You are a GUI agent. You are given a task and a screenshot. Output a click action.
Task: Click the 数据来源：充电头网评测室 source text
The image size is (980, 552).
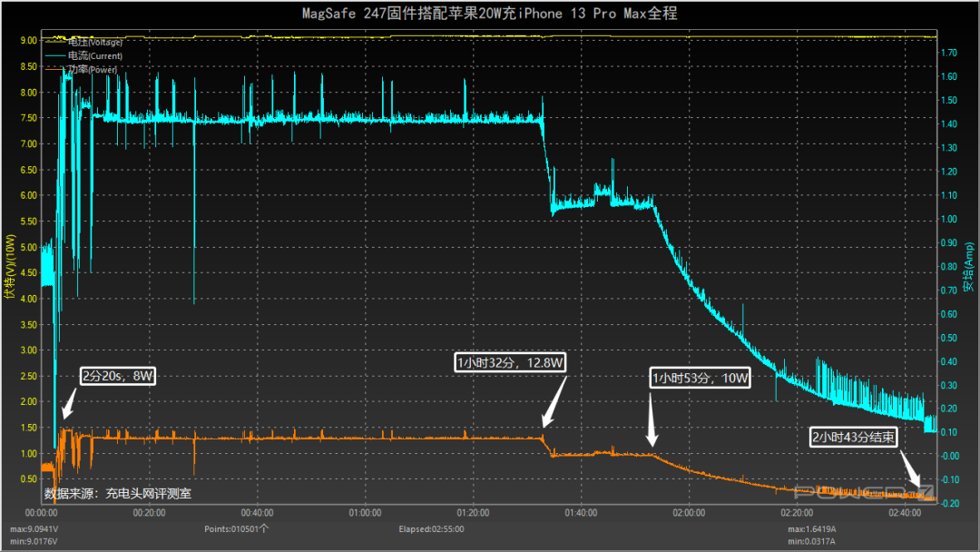[117, 494]
